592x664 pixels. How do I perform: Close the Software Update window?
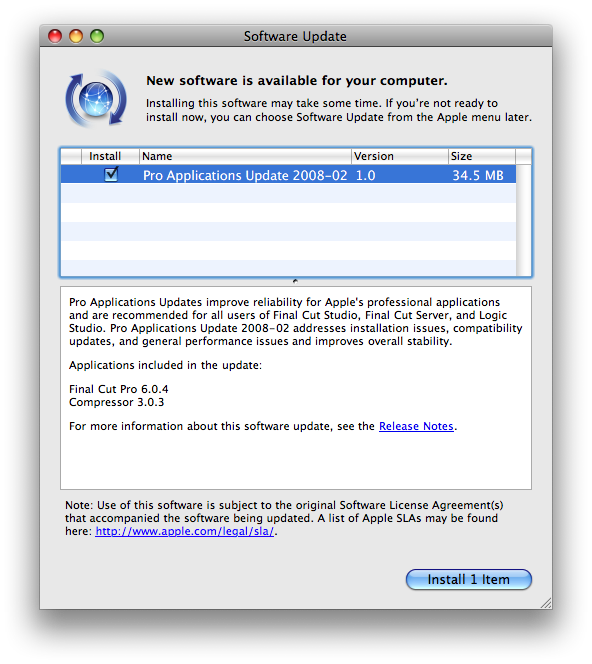pyautogui.click(x=55, y=36)
